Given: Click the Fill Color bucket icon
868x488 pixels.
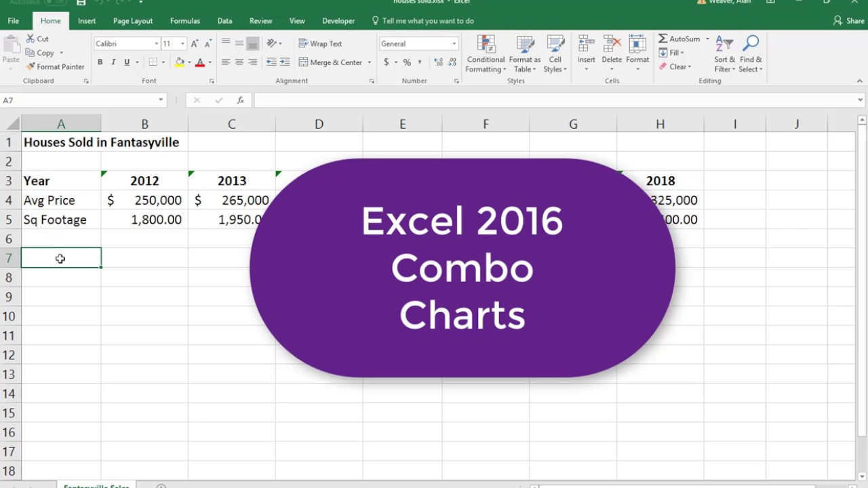Looking at the screenshot, I should tap(180, 62).
